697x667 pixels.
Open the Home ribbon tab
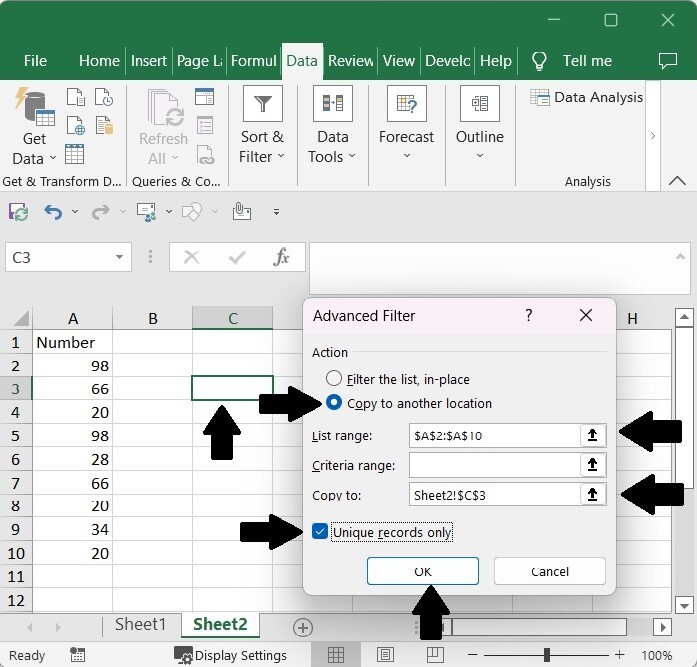tap(99, 61)
